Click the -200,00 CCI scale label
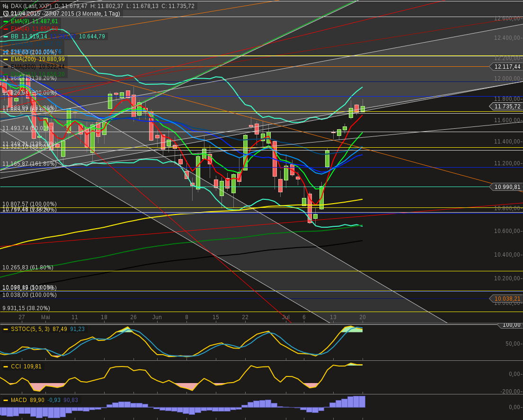523x420 pixels. click(511, 392)
